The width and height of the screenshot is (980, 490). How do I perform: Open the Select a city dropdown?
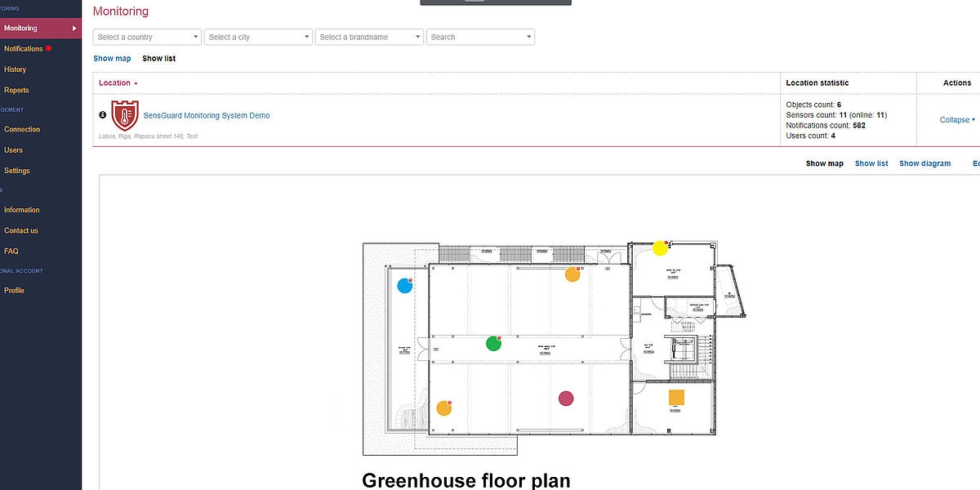tap(258, 37)
